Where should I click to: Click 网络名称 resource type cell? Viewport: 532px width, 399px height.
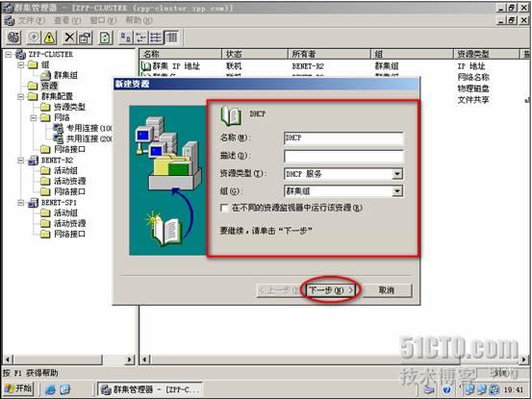coord(473,77)
